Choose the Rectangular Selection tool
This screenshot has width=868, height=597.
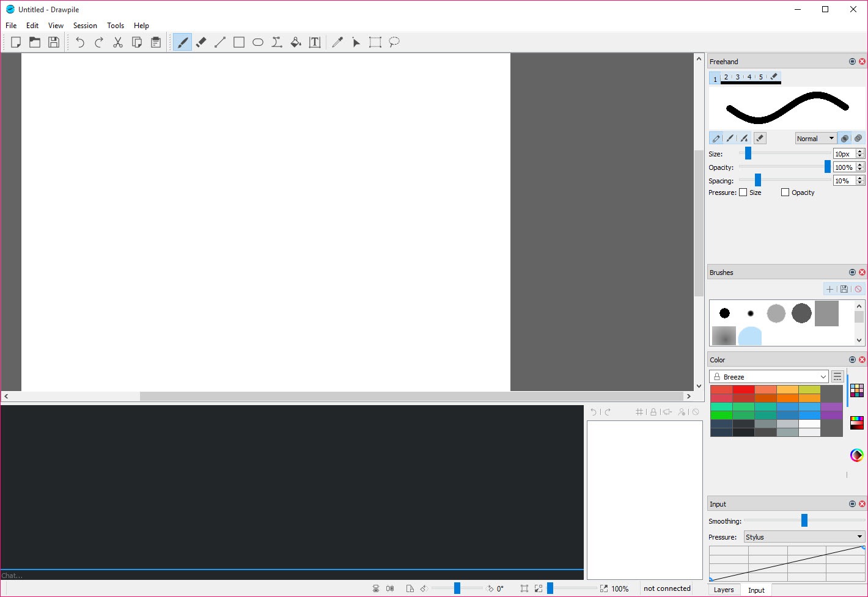(x=375, y=42)
